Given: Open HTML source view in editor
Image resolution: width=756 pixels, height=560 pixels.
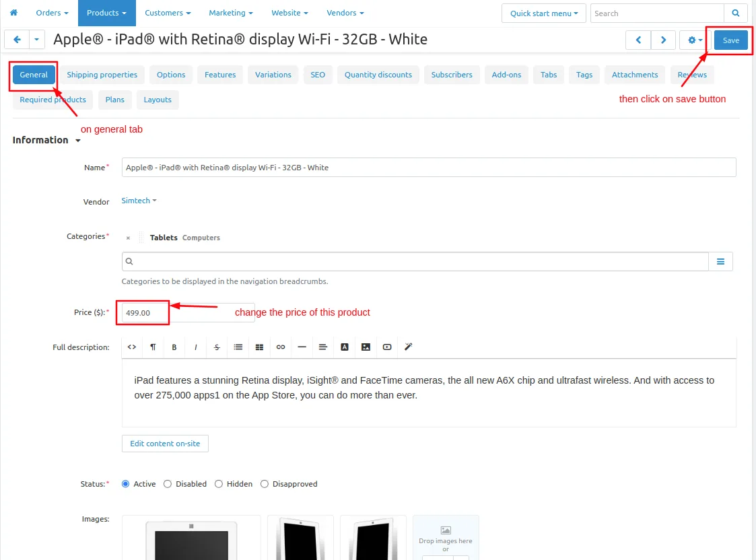Looking at the screenshot, I should tap(132, 347).
